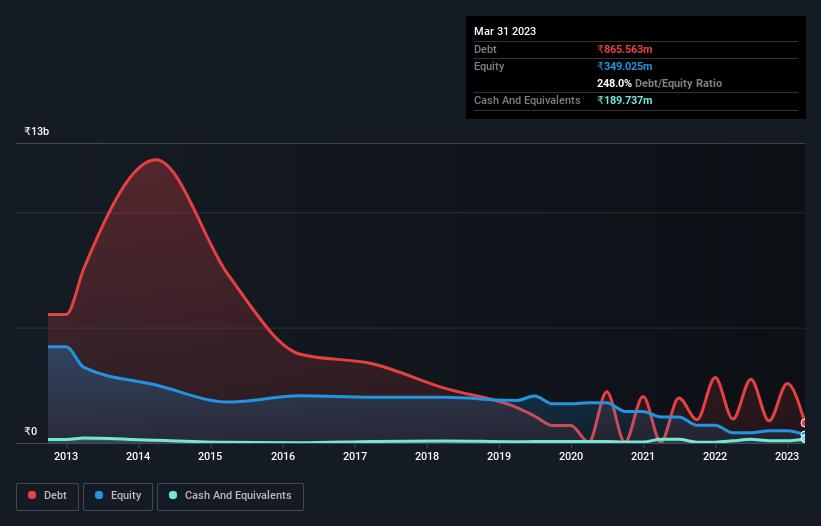The image size is (821, 526).
Task: Click the ₹13b y-axis label
Action: [37, 131]
